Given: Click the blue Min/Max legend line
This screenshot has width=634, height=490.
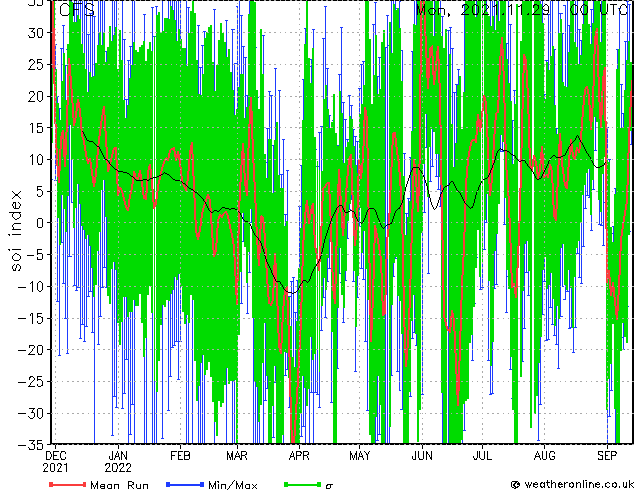Looking at the screenshot, I should tap(185, 484).
